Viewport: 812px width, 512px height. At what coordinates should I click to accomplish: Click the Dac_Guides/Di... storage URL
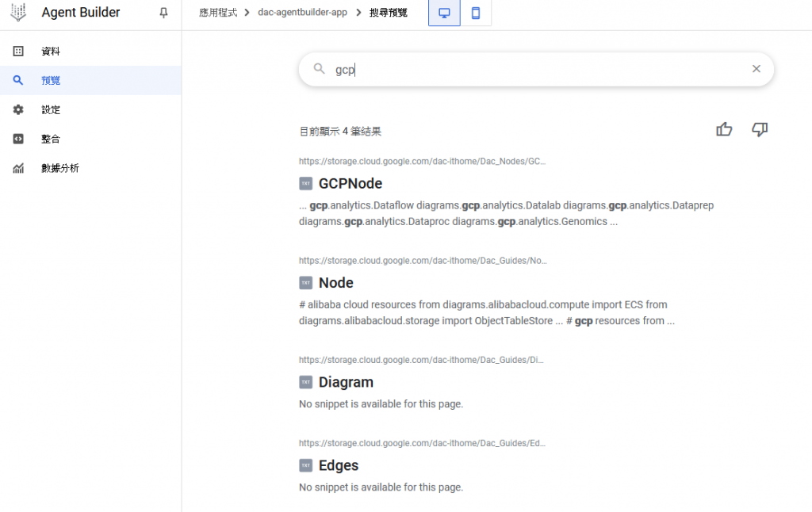coord(421,361)
